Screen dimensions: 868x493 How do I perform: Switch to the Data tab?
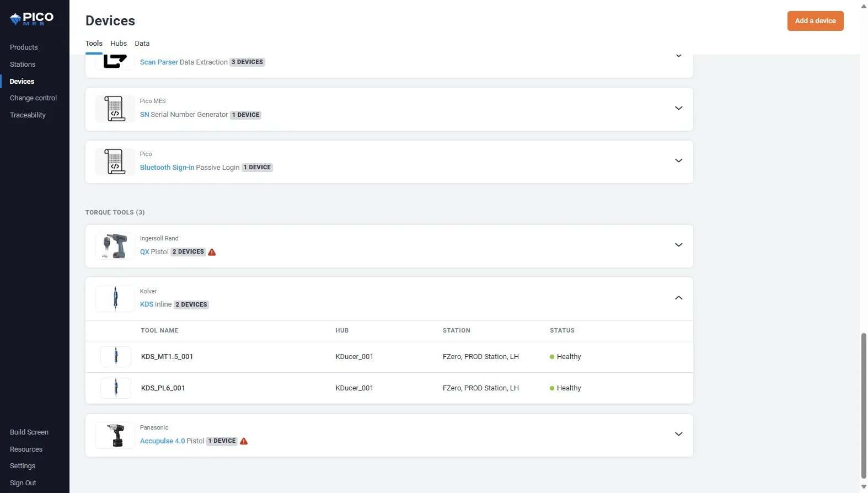[142, 44]
